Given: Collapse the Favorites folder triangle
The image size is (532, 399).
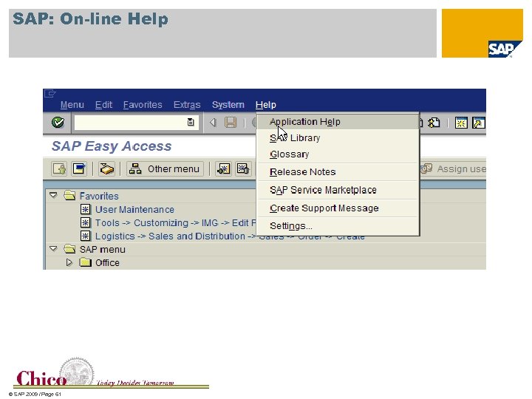Looking at the screenshot, I should 53,195.
